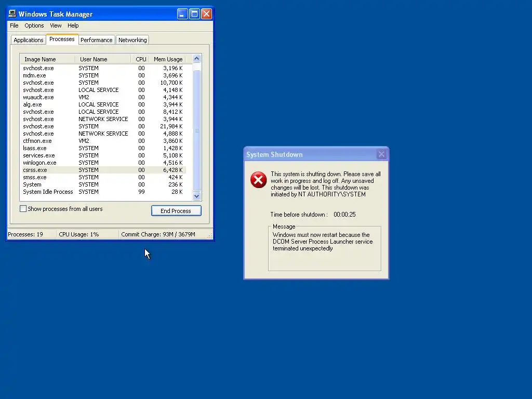Click the Task Manager title bar icon
This screenshot has width=532, height=399.
12,14
